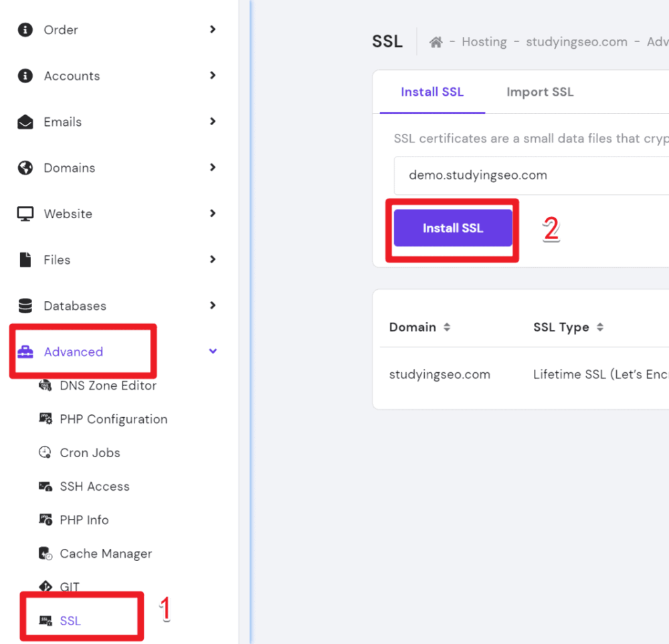Click the GIT diamond icon
Viewport: 669px width, 644px height.
click(x=45, y=586)
